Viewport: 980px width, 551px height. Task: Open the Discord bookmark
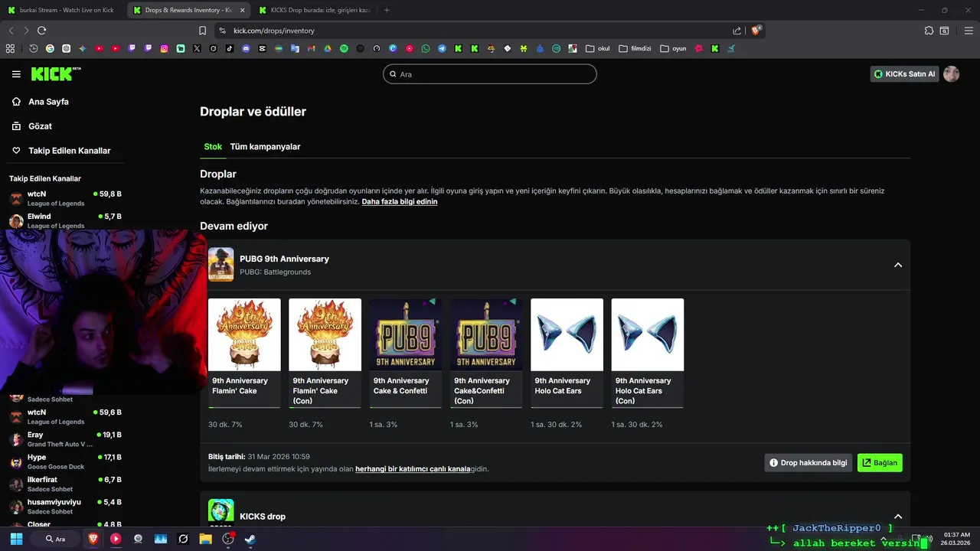[x=246, y=48]
